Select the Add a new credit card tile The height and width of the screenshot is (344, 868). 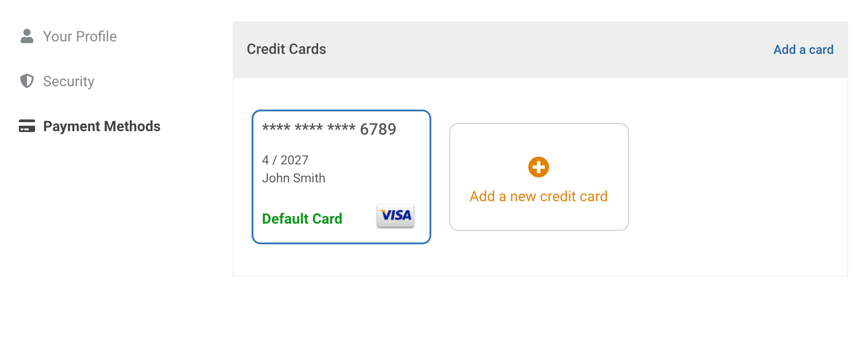point(539,177)
